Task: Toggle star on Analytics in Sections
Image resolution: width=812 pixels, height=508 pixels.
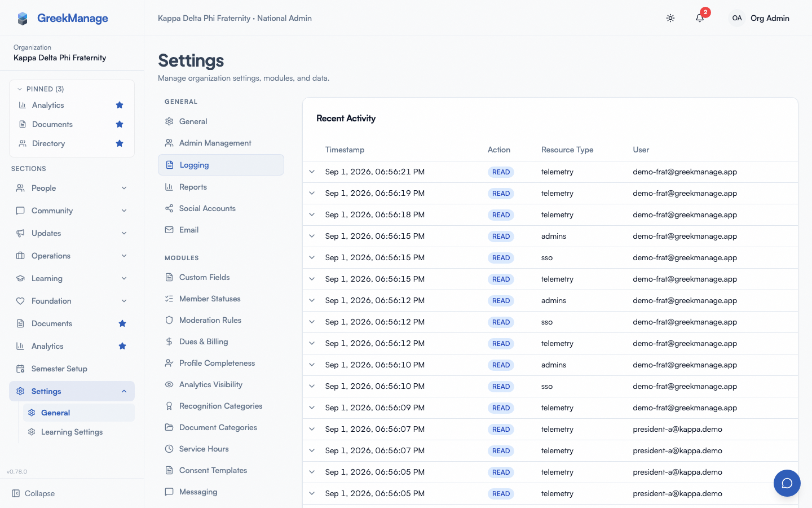Action: tap(122, 346)
